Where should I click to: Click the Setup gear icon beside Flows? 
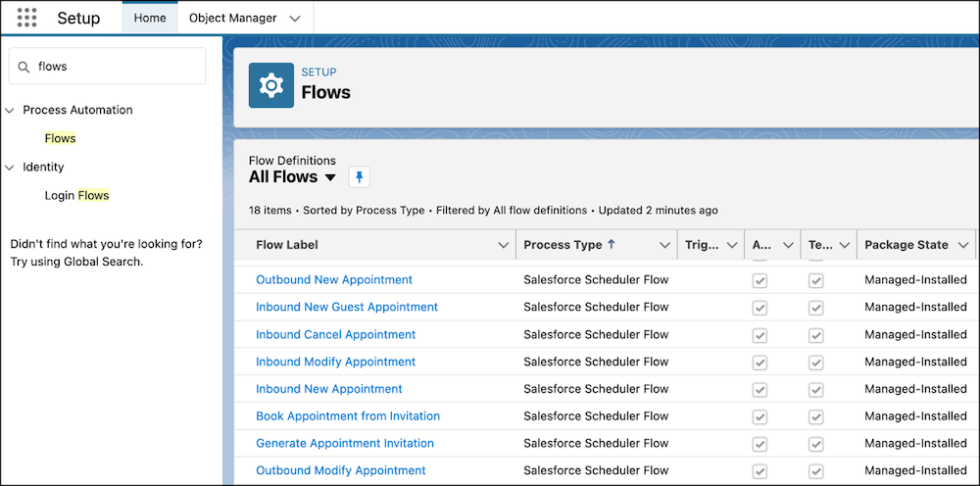271,85
